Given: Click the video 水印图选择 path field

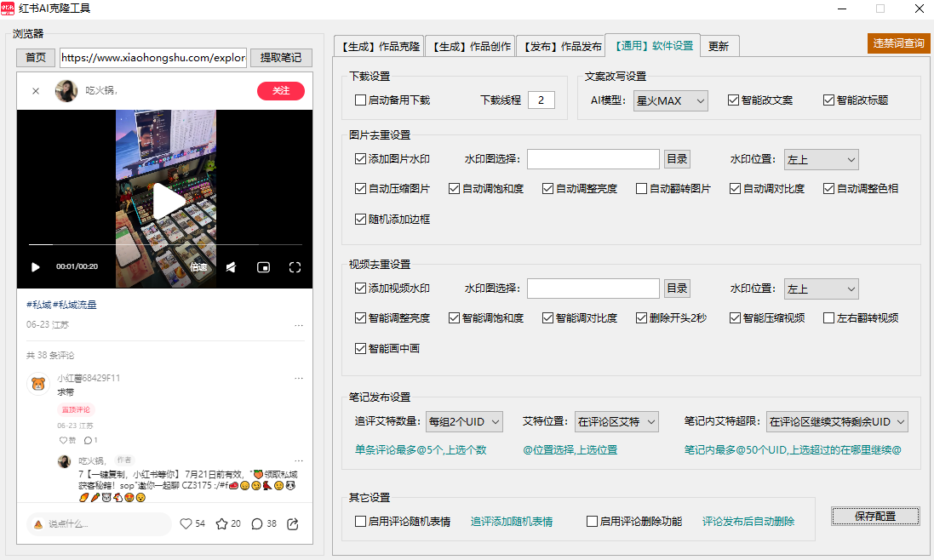Looking at the screenshot, I should point(593,288).
